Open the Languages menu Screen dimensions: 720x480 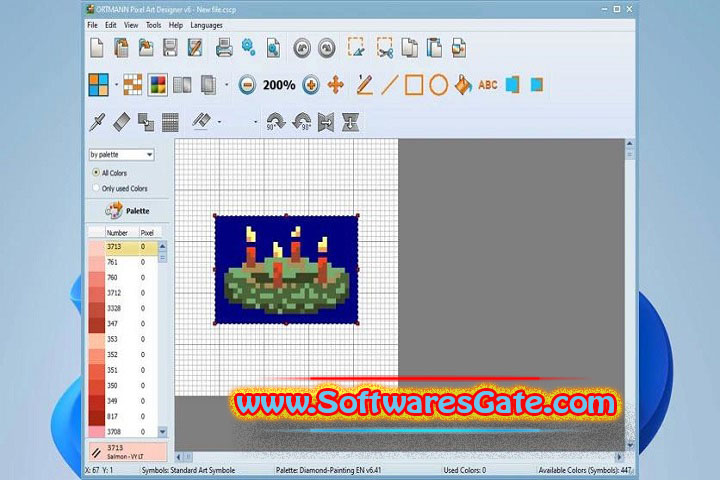tap(206, 25)
